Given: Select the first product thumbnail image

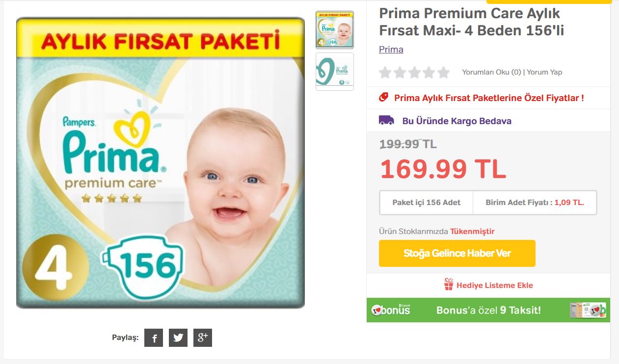Looking at the screenshot, I should click(x=335, y=29).
